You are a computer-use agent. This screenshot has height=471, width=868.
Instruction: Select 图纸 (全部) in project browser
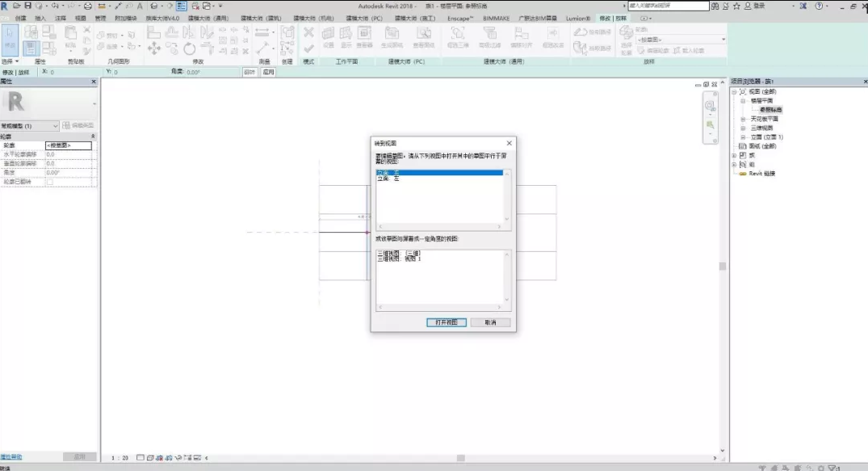[x=762, y=146]
